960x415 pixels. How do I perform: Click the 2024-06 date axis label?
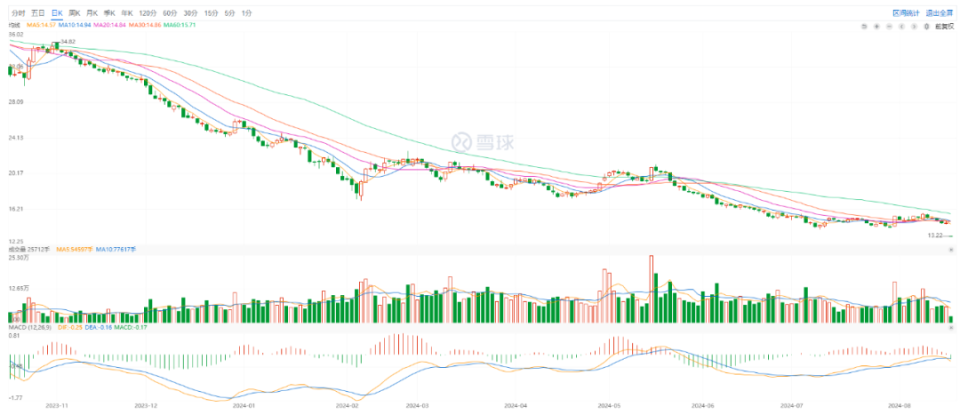702,405
